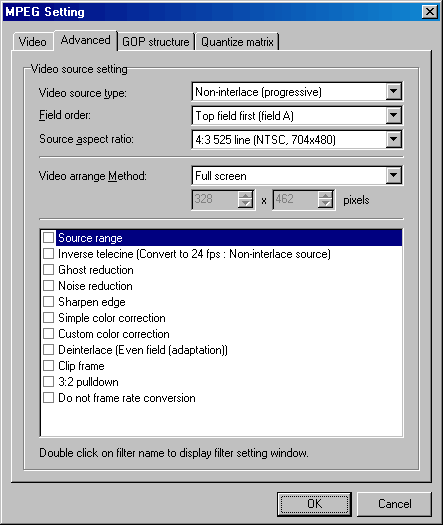Check Do not frame rate conversion
Viewport: 443px width, 525px height.
(x=49, y=398)
